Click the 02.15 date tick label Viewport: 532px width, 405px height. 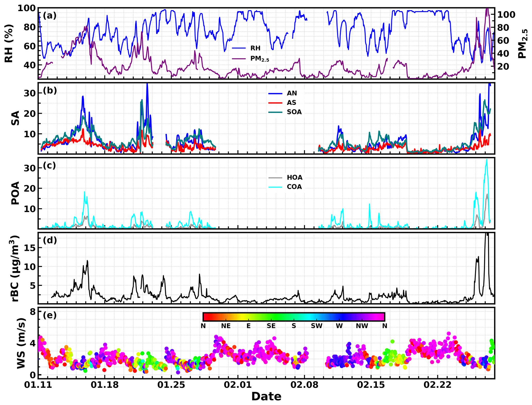(371, 385)
